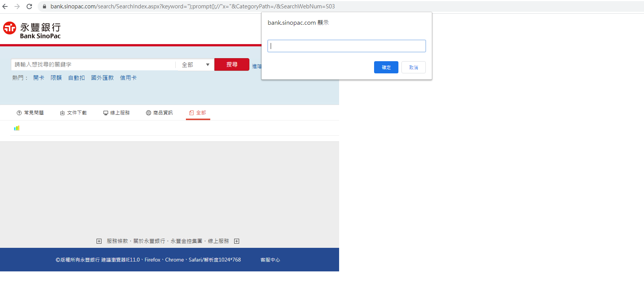Viewport: 644px width, 298px height.
Task: Focus the prompt dialog text field
Action: click(346, 46)
